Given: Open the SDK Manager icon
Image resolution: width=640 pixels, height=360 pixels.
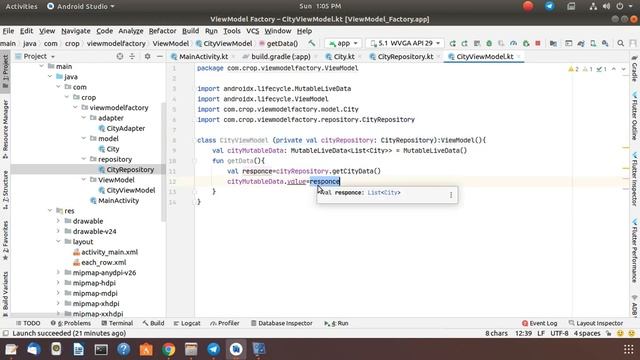Looking at the screenshot, I should point(605,43).
